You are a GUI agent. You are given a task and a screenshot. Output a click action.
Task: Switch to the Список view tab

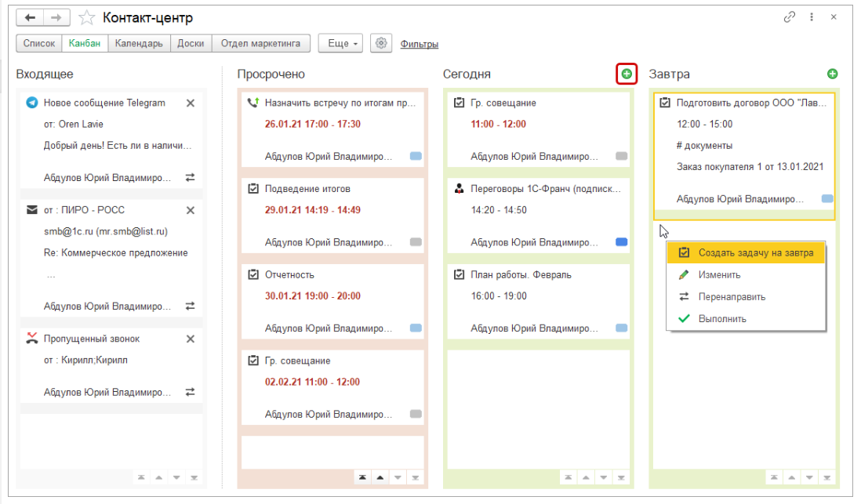(38, 44)
